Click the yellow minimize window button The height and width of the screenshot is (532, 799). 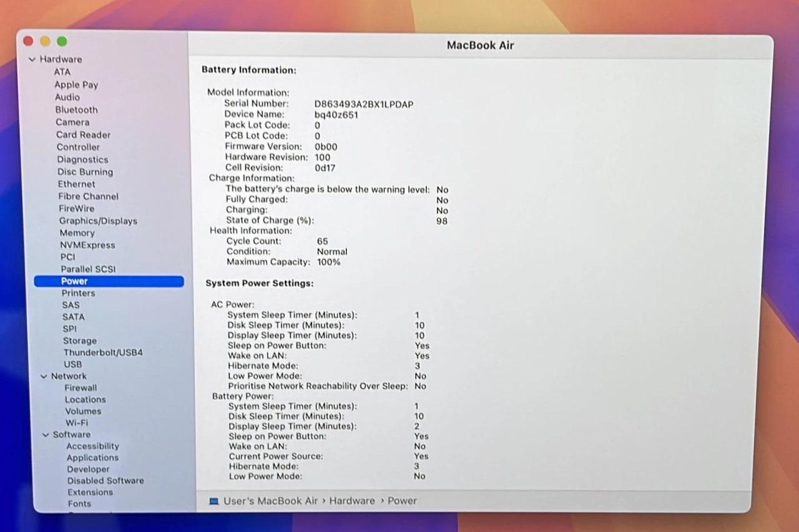pyautogui.click(x=45, y=41)
